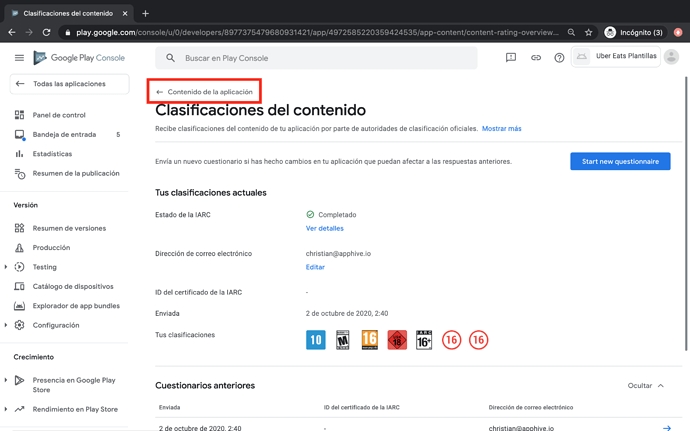Click the Configuración gear icon

point(19,325)
